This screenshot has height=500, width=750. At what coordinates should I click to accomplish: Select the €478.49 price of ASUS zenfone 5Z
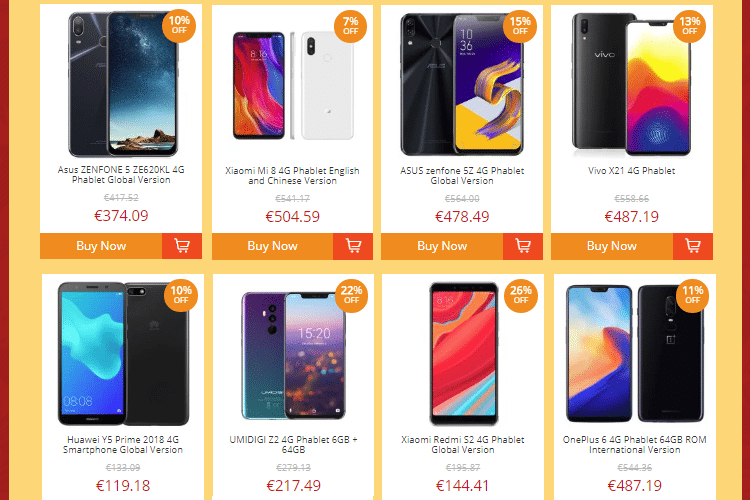462,217
